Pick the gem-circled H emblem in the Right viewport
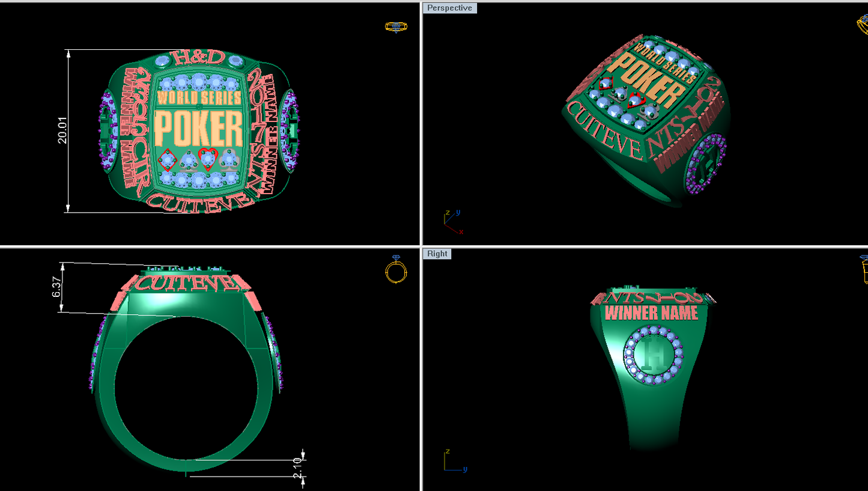 click(654, 356)
